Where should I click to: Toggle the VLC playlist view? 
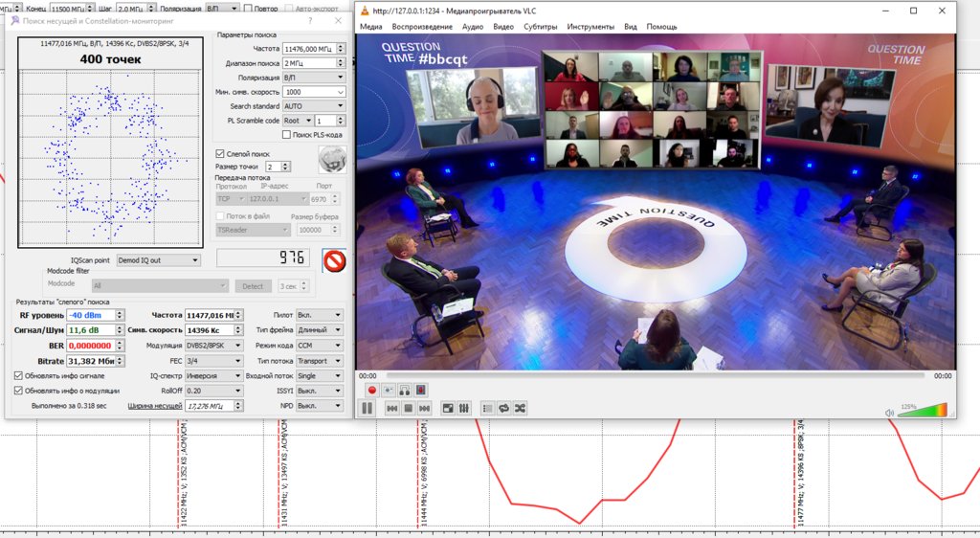point(487,408)
